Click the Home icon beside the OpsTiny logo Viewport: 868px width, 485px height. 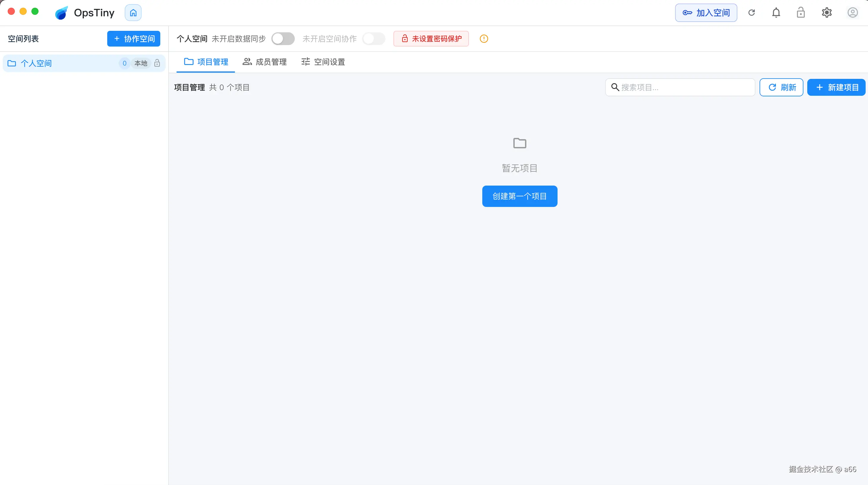[x=133, y=12]
